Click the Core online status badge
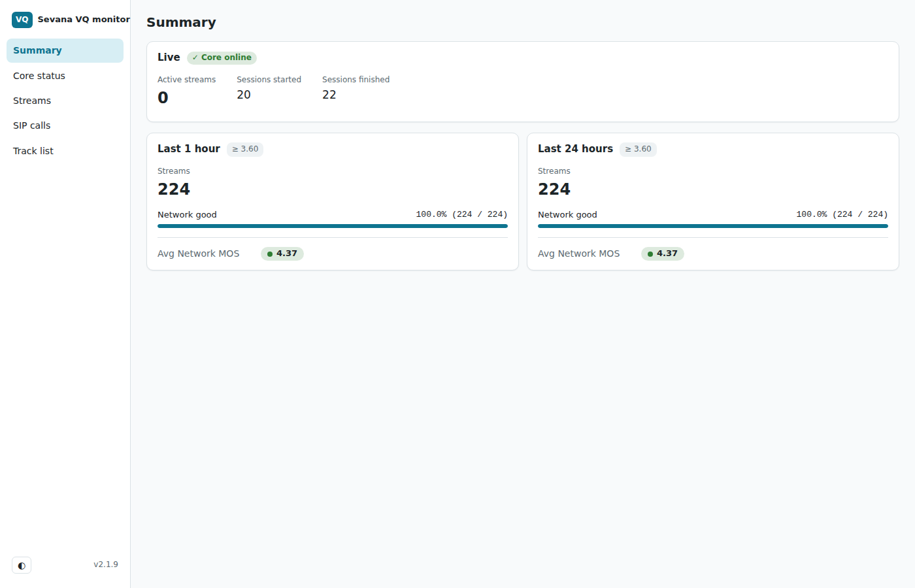The width and height of the screenshot is (915, 588). pyautogui.click(x=222, y=57)
